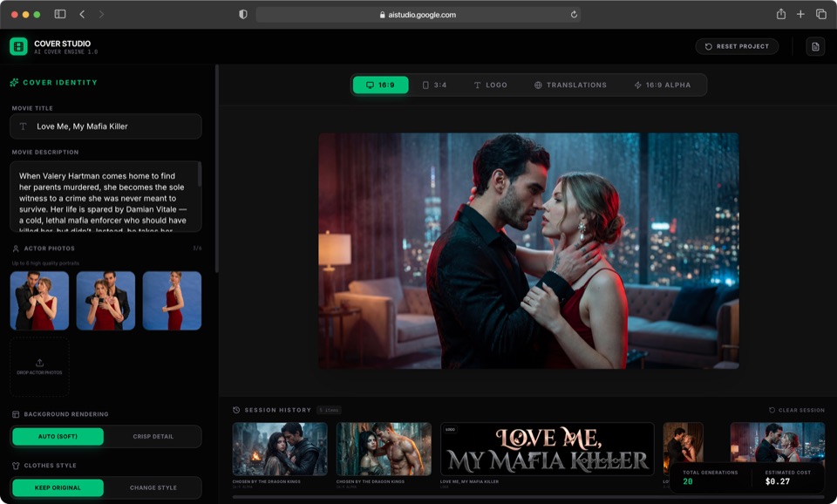Viewport: 837px width, 504px height.
Task: Click Safari's sidebar toggle icon
Action: click(60, 14)
